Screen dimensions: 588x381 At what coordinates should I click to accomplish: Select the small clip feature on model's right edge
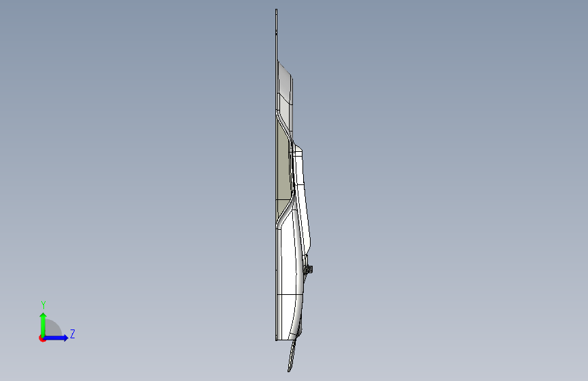pyautogui.click(x=309, y=269)
